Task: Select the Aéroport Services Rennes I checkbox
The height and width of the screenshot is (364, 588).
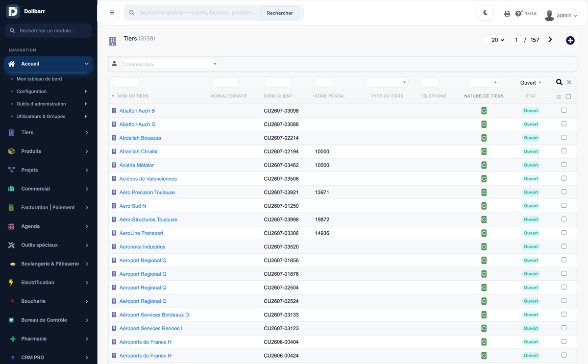Action: [564, 328]
